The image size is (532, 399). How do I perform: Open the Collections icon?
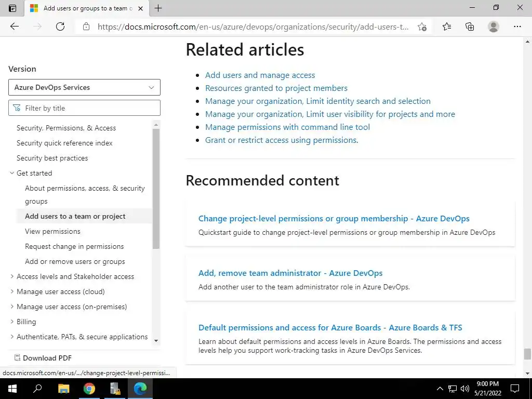pyautogui.click(x=470, y=26)
